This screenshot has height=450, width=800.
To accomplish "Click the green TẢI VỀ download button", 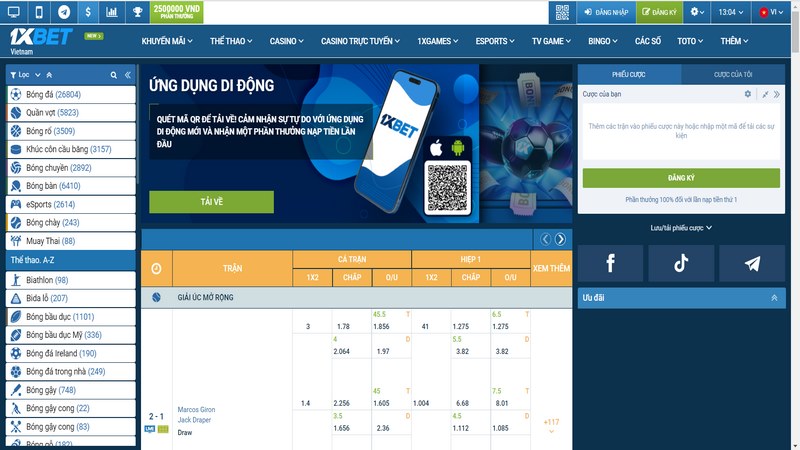I will [211, 202].
